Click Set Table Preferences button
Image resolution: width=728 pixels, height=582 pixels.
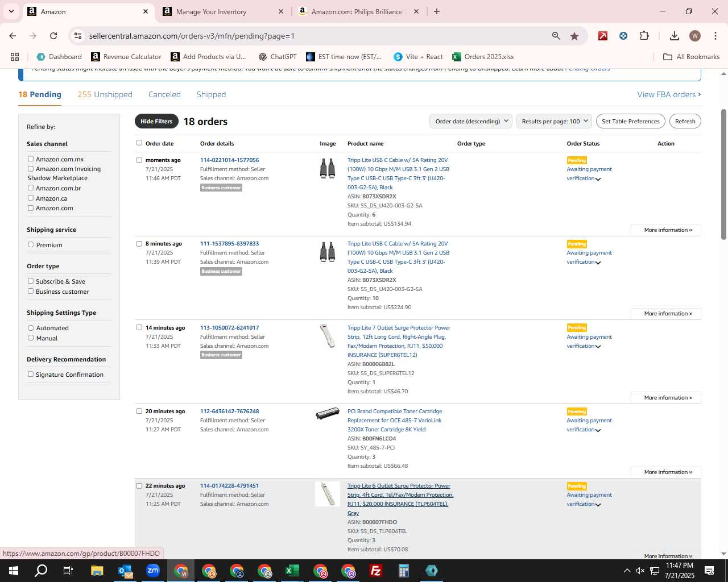(630, 121)
